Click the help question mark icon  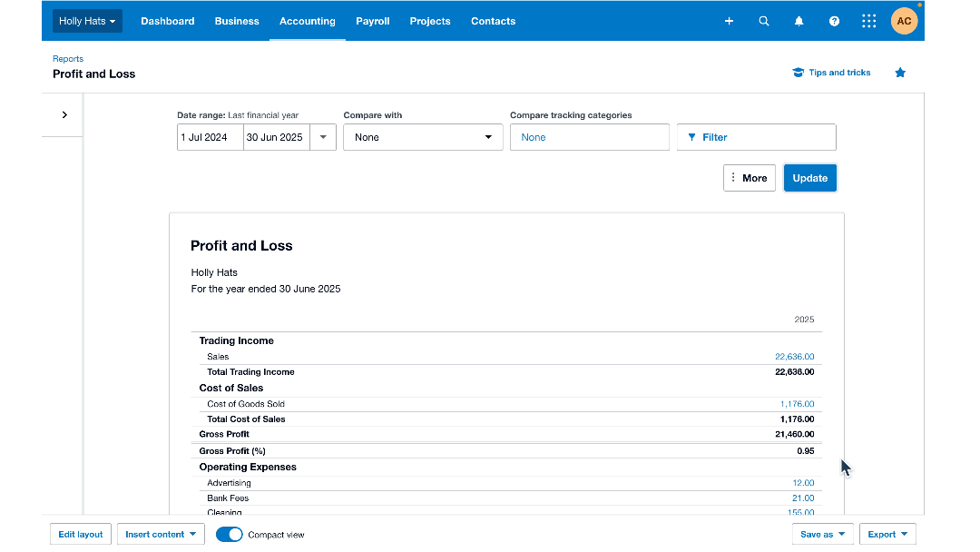pos(834,21)
